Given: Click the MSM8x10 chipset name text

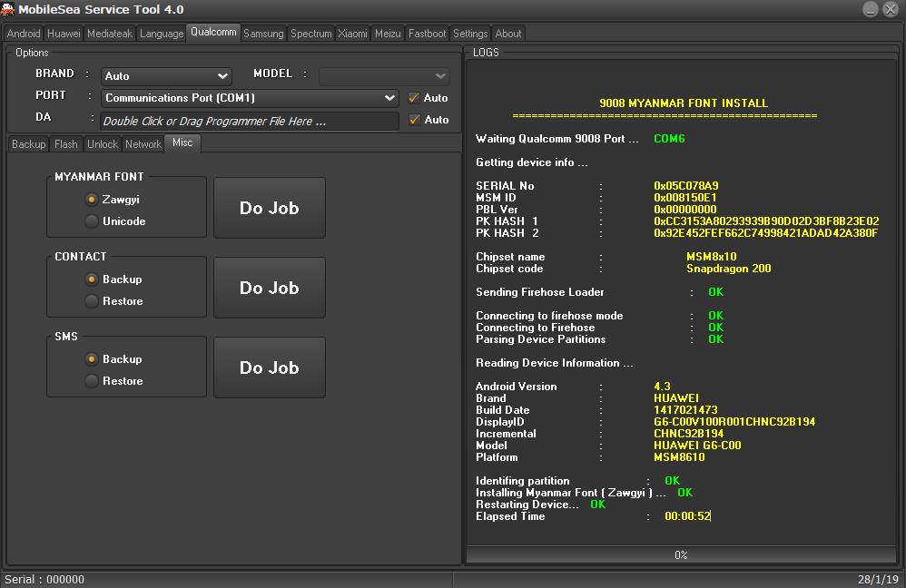Looking at the screenshot, I should click(x=712, y=257).
